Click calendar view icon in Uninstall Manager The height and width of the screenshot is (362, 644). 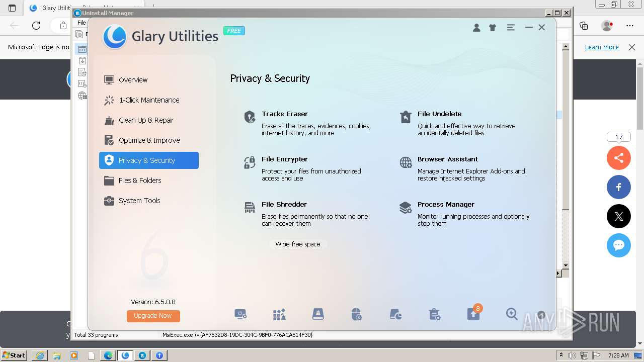coord(82,49)
